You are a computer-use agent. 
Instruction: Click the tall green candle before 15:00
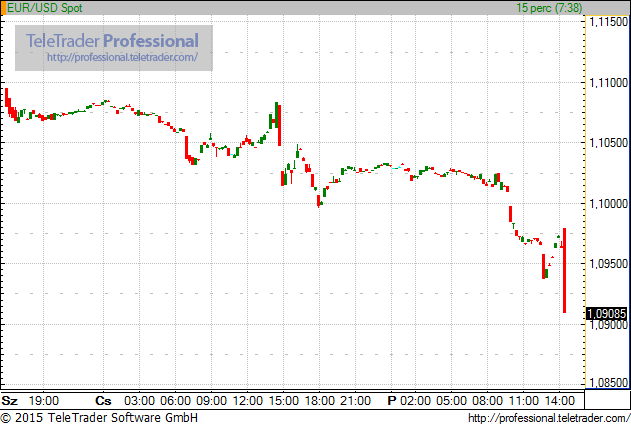[276, 115]
